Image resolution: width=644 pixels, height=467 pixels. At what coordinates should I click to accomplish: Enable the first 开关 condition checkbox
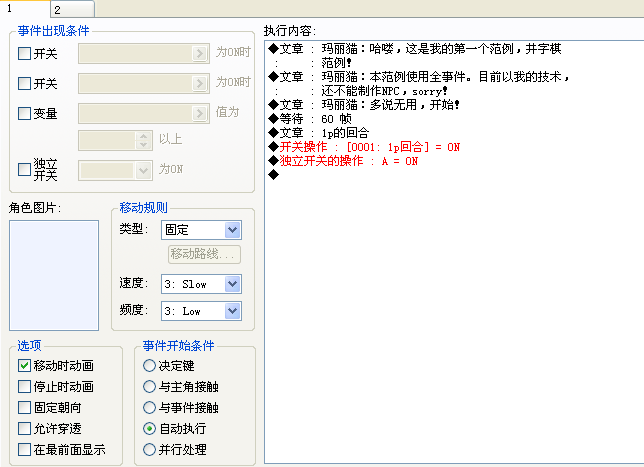point(25,53)
